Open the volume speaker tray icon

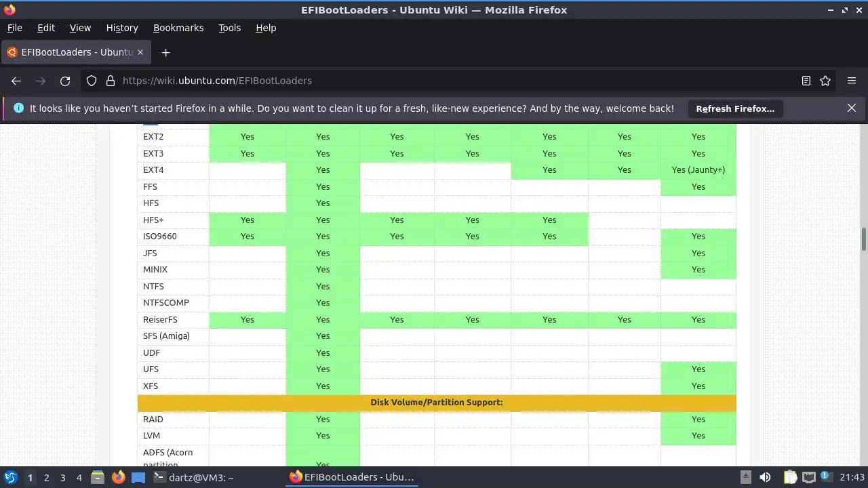(765, 477)
